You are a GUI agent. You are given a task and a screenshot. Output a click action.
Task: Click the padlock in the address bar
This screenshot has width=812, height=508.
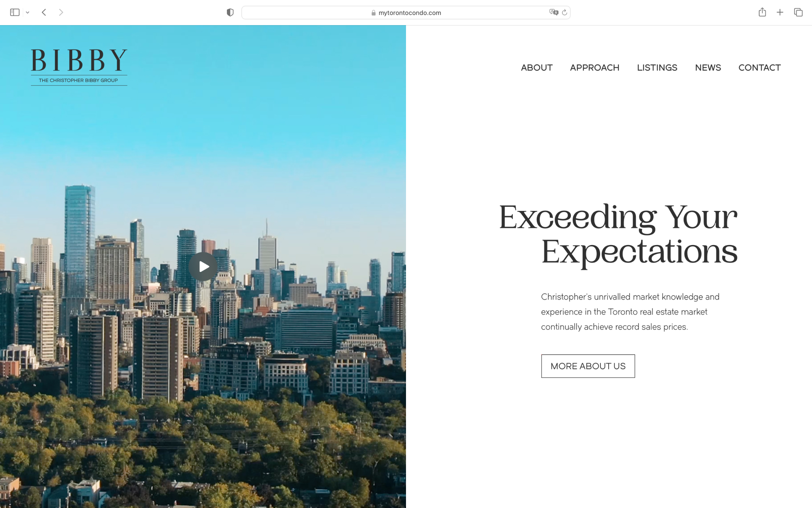372,13
